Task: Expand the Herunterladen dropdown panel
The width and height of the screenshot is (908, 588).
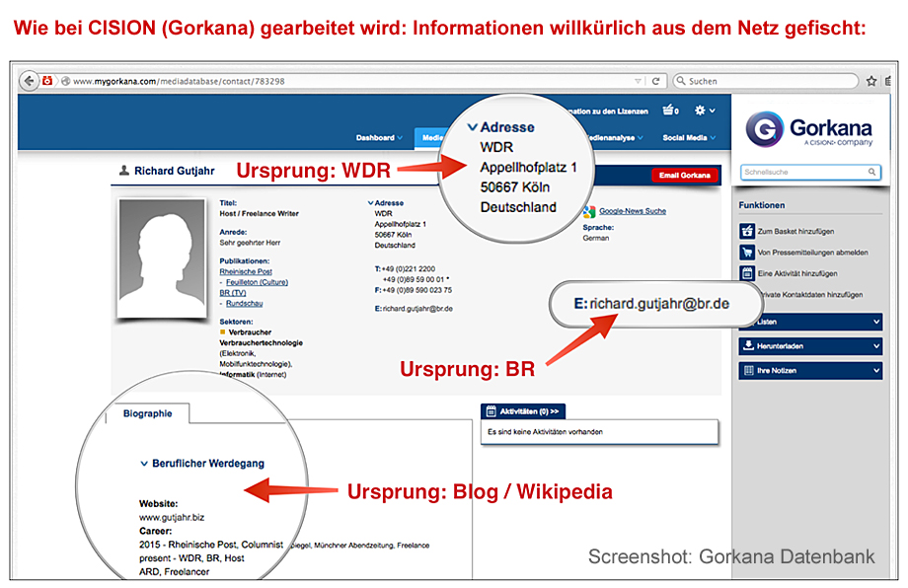Action: pos(810,346)
